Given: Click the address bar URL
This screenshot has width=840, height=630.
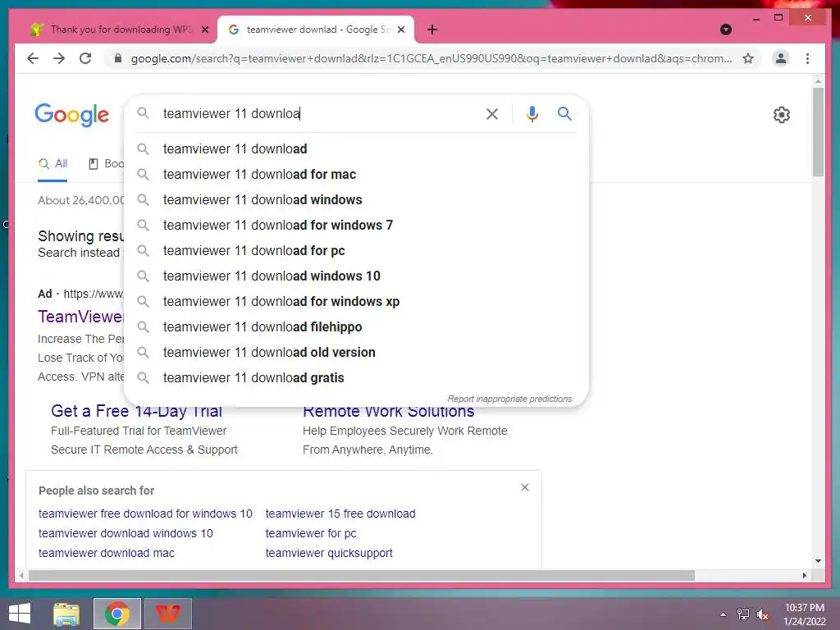Looking at the screenshot, I should pyautogui.click(x=431, y=58).
